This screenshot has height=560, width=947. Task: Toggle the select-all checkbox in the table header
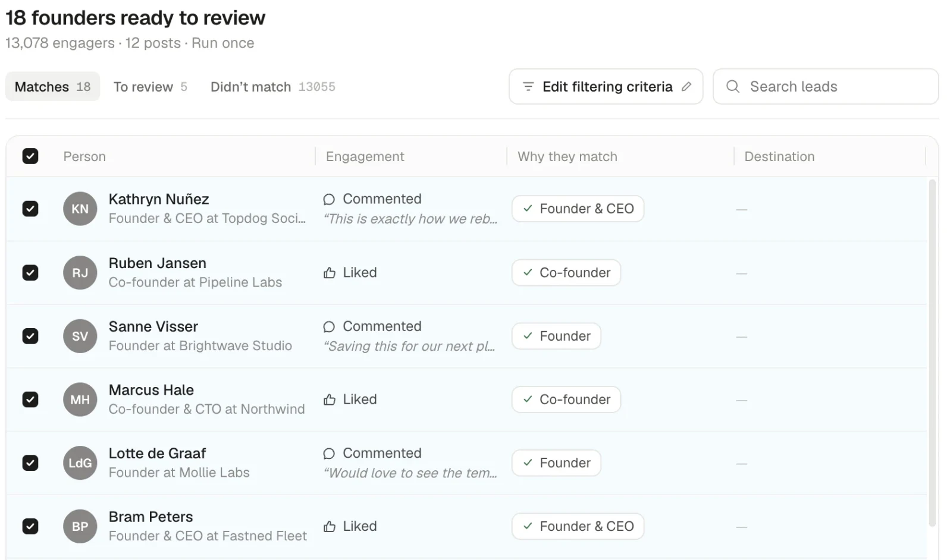(30, 156)
